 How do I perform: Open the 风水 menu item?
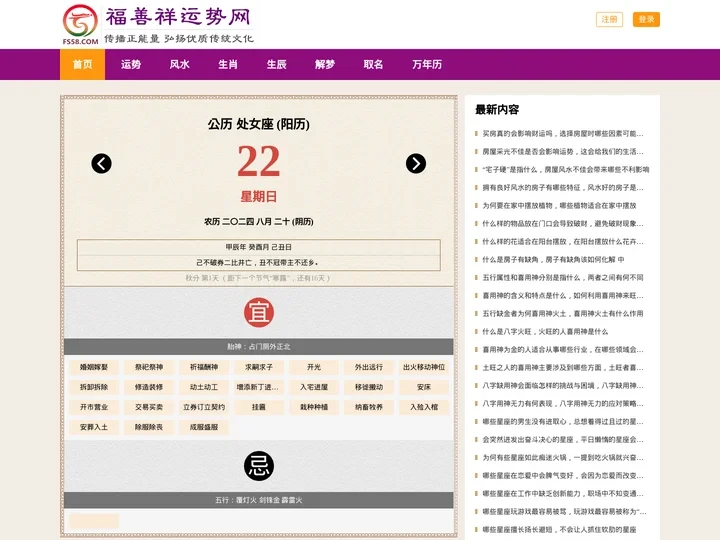coord(180,64)
